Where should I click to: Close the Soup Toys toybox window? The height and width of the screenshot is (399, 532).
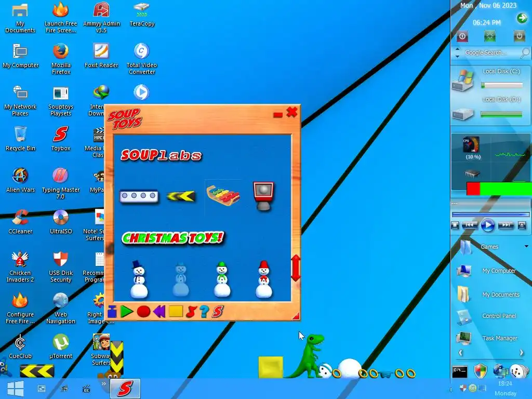point(292,112)
